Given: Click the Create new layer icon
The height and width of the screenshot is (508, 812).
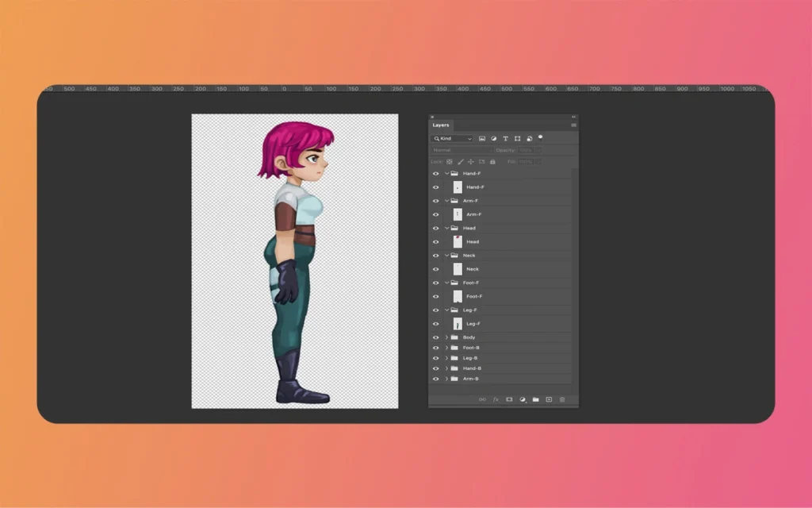Looking at the screenshot, I should click(x=549, y=399).
